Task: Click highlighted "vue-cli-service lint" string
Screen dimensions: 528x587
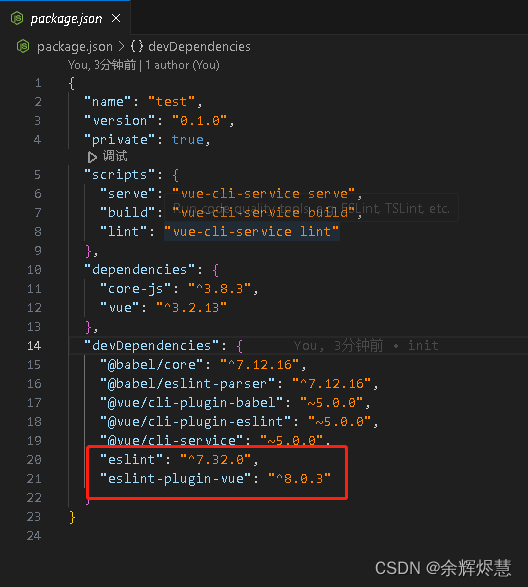Action: [x=252, y=232]
